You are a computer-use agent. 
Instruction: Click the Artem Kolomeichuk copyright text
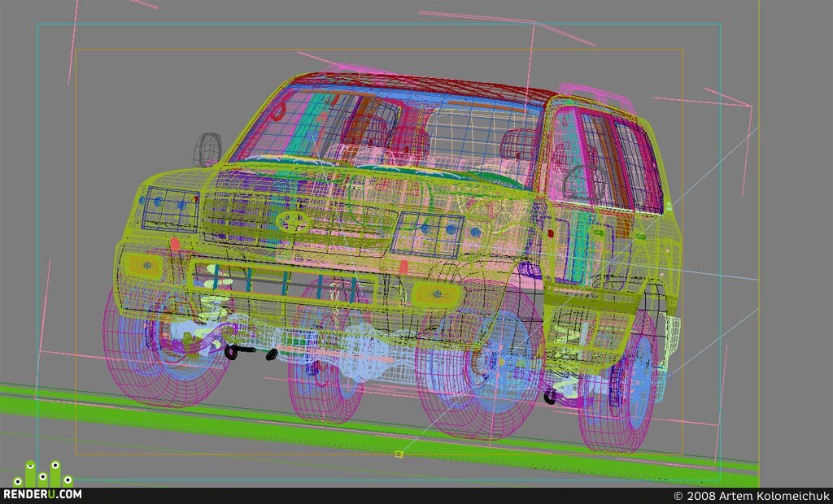coord(752,496)
